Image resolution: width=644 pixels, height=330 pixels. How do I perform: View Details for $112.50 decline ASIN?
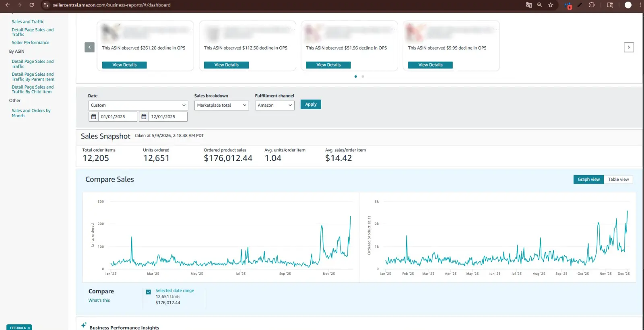[x=226, y=65]
